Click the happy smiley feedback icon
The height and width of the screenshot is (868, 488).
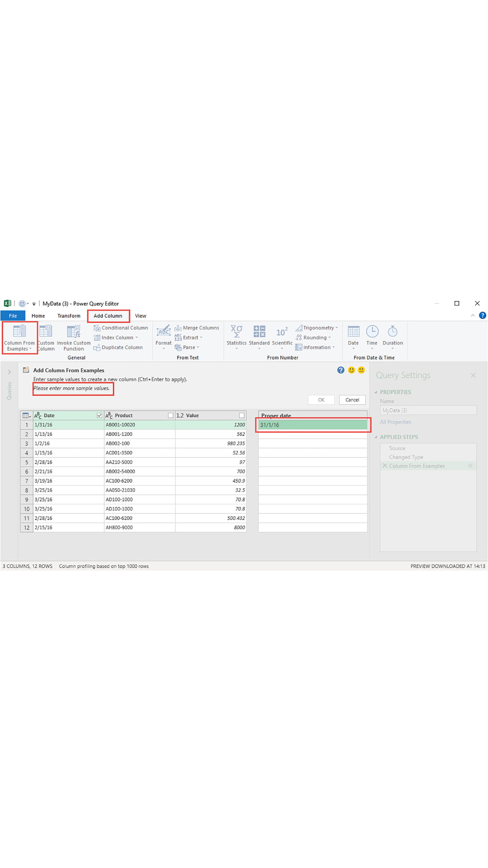click(x=351, y=370)
